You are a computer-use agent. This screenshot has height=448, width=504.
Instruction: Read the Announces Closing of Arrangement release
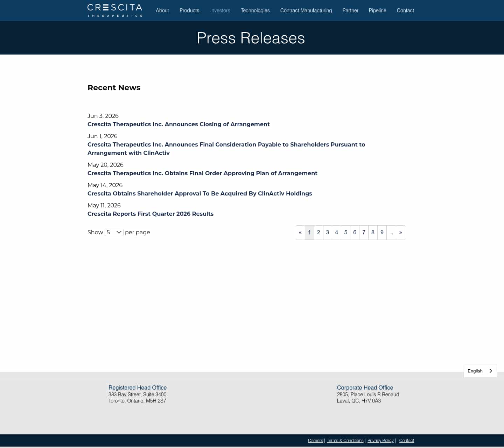click(x=178, y=124)
